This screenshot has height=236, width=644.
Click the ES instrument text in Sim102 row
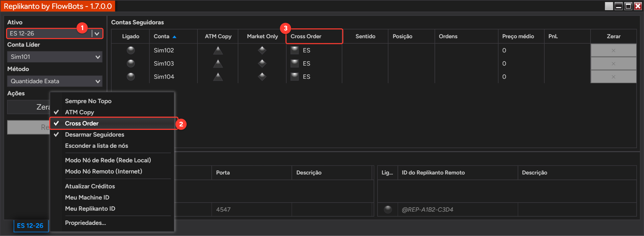(307, 50)
